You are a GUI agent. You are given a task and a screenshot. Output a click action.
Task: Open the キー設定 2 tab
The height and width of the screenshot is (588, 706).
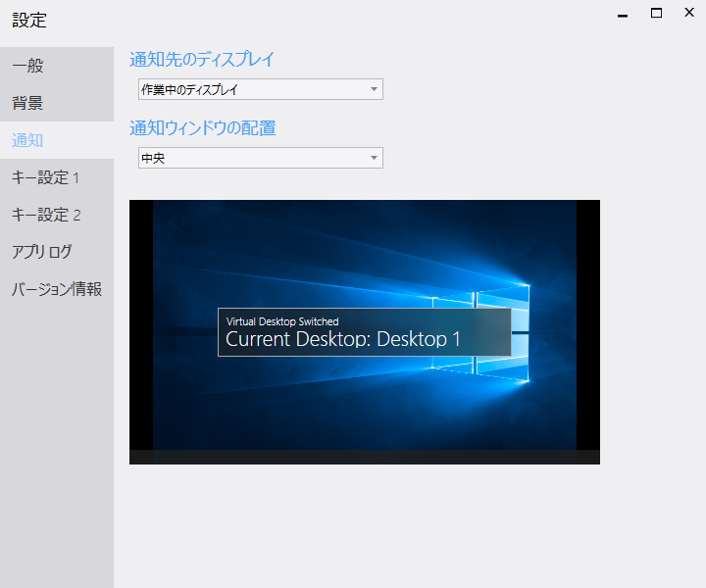coord(57,215)
